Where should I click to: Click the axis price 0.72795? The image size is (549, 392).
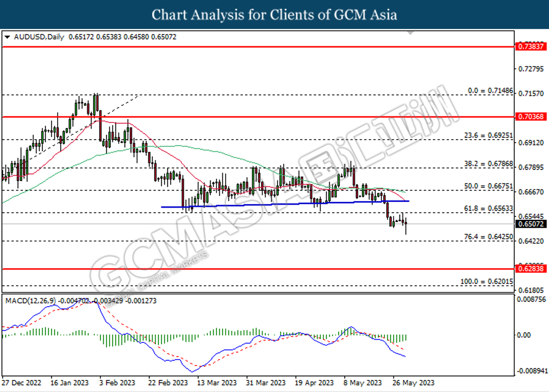[x=531, y=69]
